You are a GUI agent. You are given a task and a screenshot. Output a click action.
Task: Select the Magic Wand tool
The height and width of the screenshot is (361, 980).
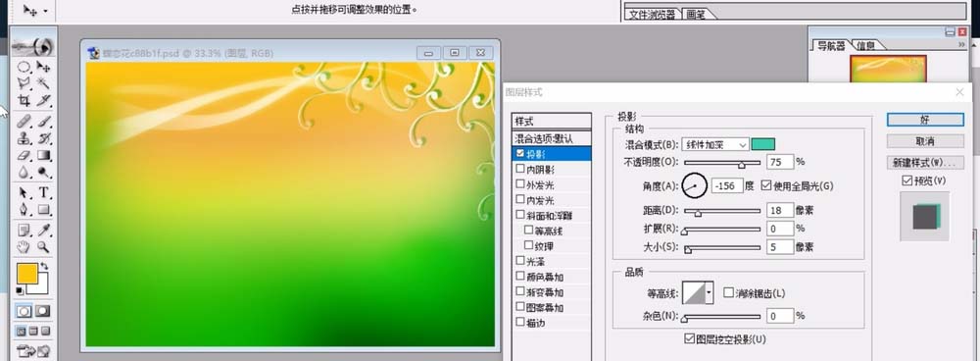point(43,83)
